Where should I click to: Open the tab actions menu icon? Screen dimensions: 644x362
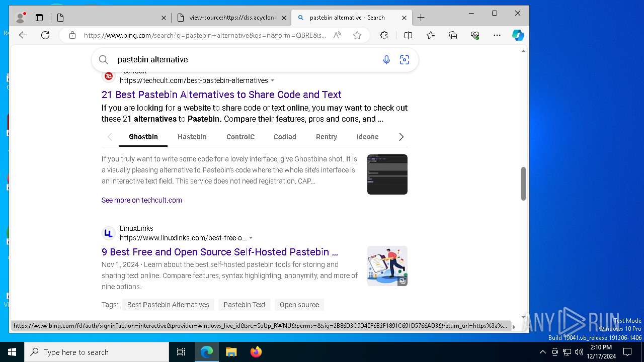click(x=39, y=18)
